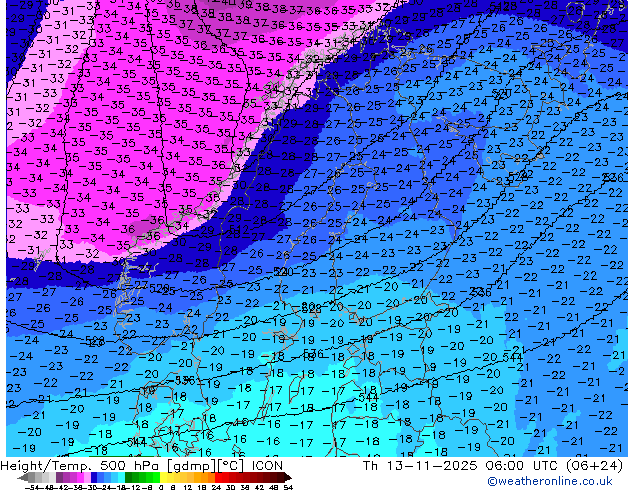634x490 pixels.
Task: Select the dark maroon swatch near 48 label
Action: point(274,477)
